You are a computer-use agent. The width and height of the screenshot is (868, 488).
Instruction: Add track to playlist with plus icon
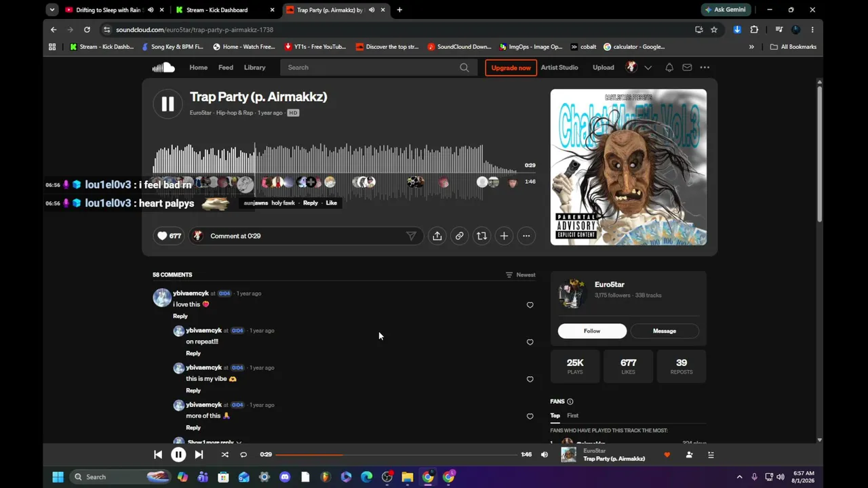coord(504,236)
